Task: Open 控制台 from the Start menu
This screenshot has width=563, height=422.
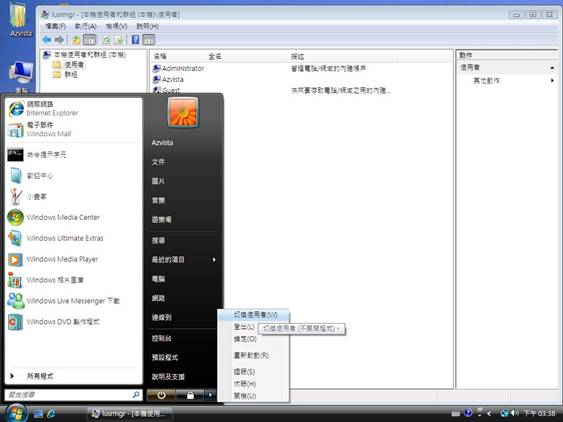Action: pyautogui.click(x=162, y=338)
